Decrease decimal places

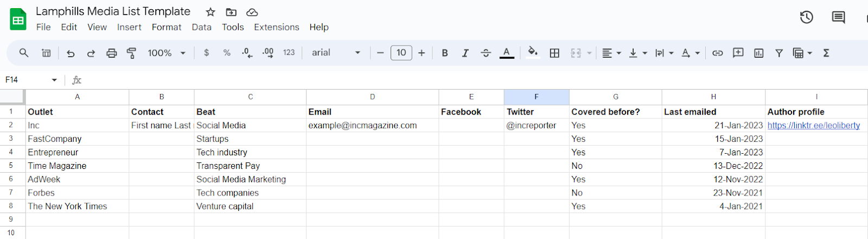click(247, 53)
